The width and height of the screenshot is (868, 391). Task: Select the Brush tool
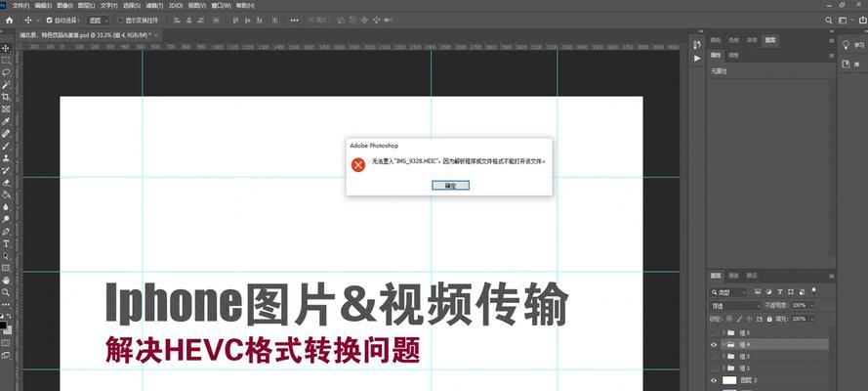[x=6, y=146]
